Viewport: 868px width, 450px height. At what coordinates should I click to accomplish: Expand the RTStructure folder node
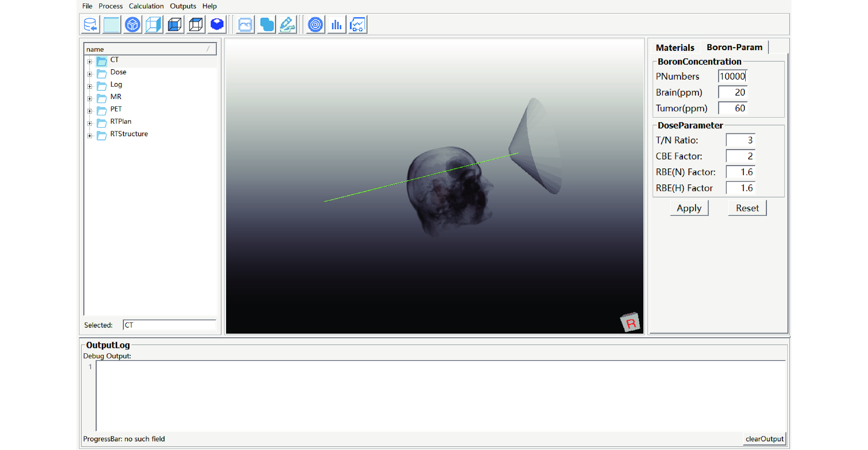pyautogui.click(x=90, y=136)
